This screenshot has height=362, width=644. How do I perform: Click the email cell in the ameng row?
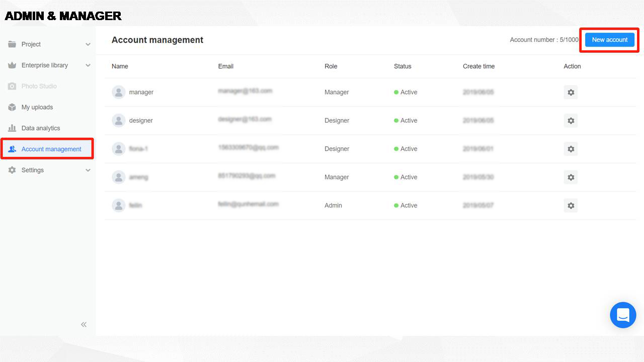(x=247, y=176)
